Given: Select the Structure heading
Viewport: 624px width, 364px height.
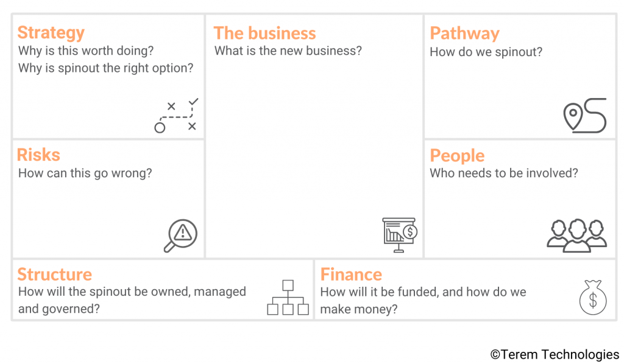Looking at the screenshot, I should [x=54, y=274].
